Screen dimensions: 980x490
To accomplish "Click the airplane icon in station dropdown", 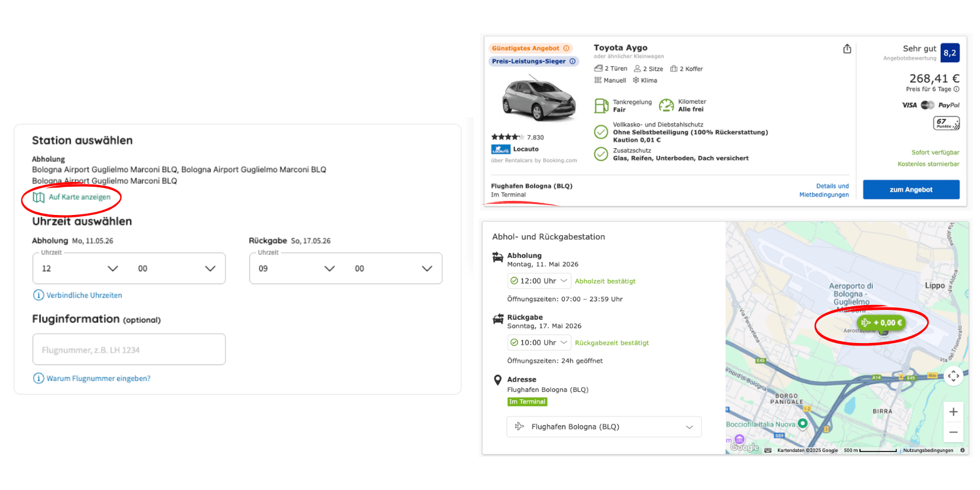I will 519,426.
